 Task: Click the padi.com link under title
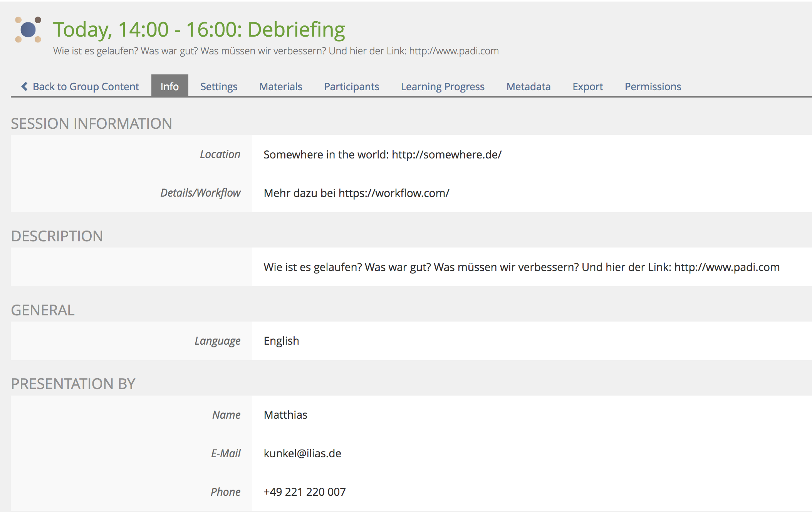point(454,51)
